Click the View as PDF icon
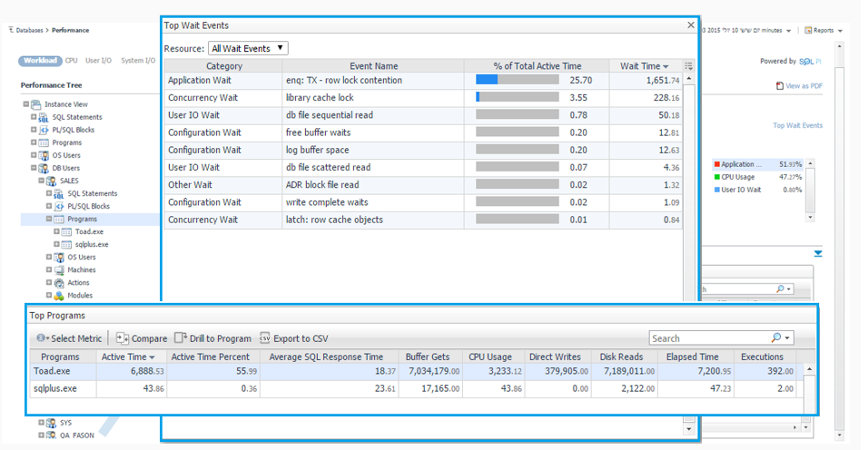This screenshot has width=868, height=450. click(x=779, y=86)
